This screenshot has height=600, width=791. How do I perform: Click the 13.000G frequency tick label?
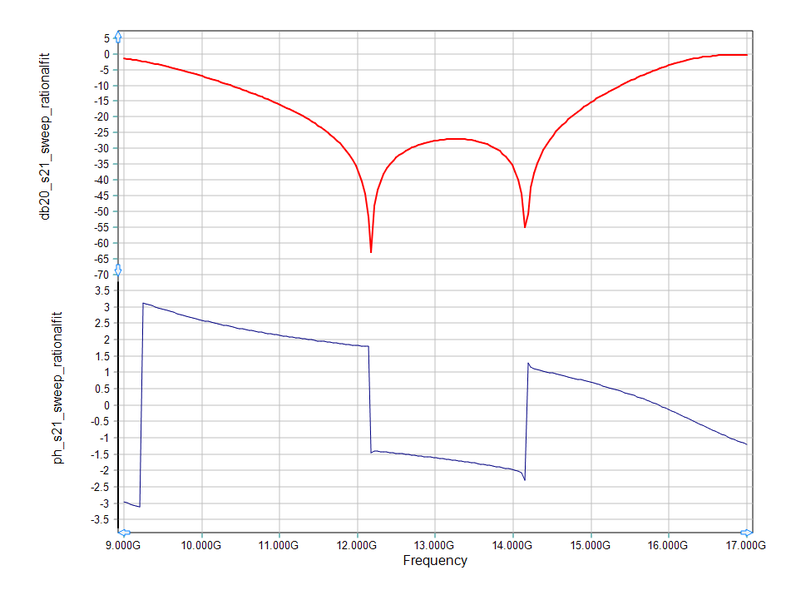(x=434, y=546)
